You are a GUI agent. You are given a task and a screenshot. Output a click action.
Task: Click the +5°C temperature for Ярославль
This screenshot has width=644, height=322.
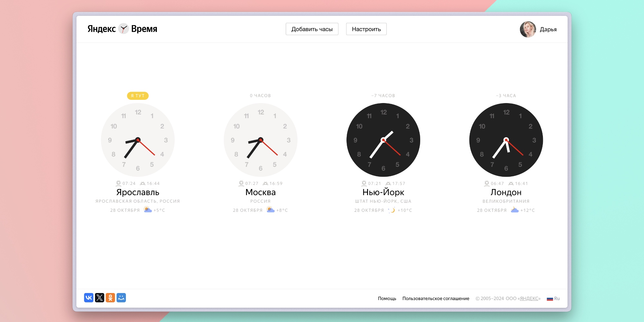coord(159,210)
